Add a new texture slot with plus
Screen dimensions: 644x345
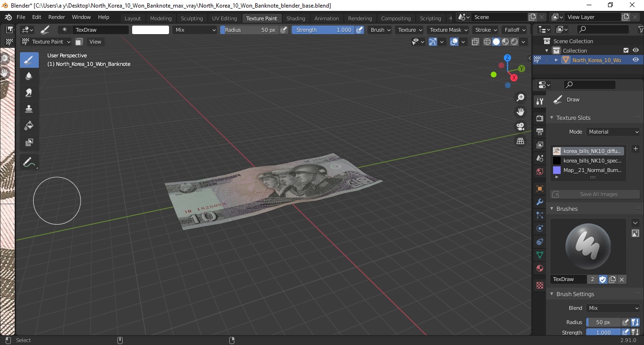[635, 149]
